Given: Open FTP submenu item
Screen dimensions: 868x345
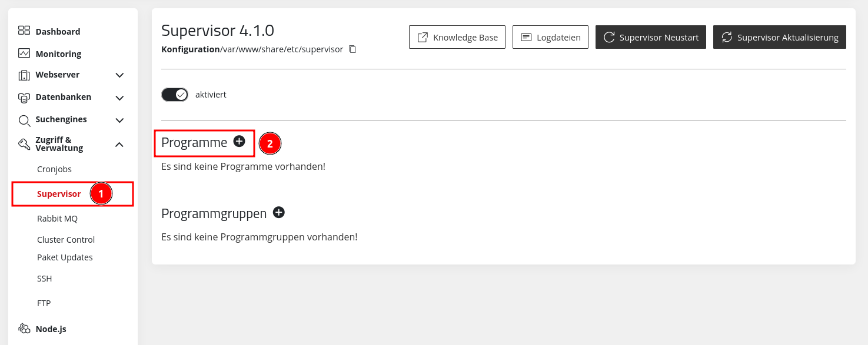Looking at the screenshot, I should pos(44,303).
